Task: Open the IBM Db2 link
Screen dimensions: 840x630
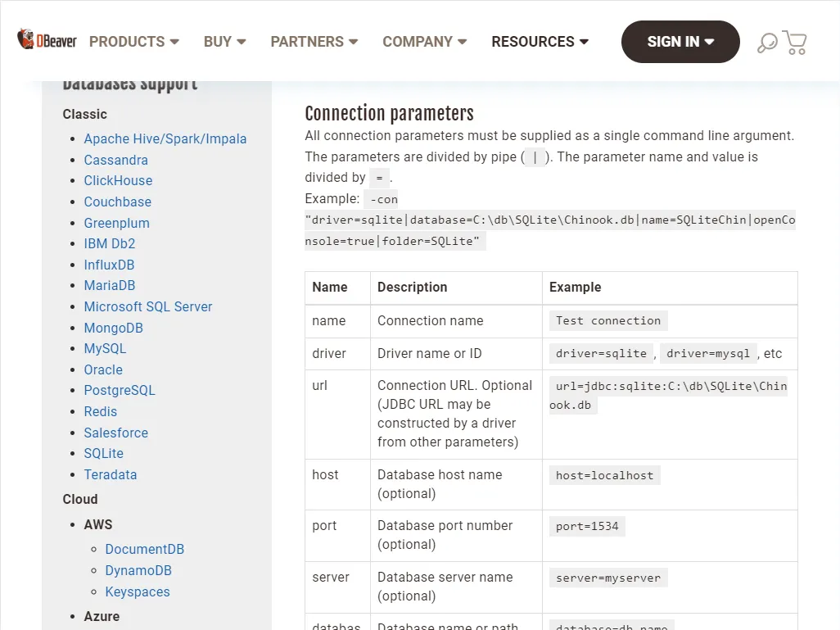Action: 109,243
